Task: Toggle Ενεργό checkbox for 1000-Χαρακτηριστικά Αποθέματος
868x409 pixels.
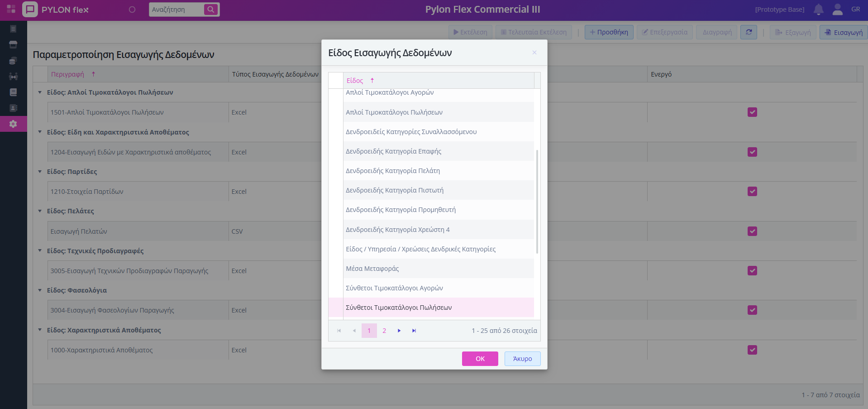Action: (752, 350)
